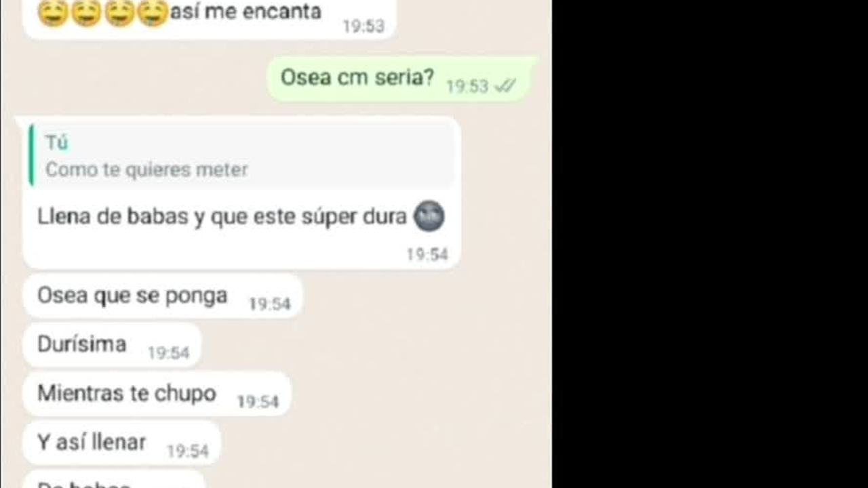Image resolution: width=868 pixels, height=488 pixels.
Task: Tap the green quote bar beside 'Tú'
Action: click(32, 155)
